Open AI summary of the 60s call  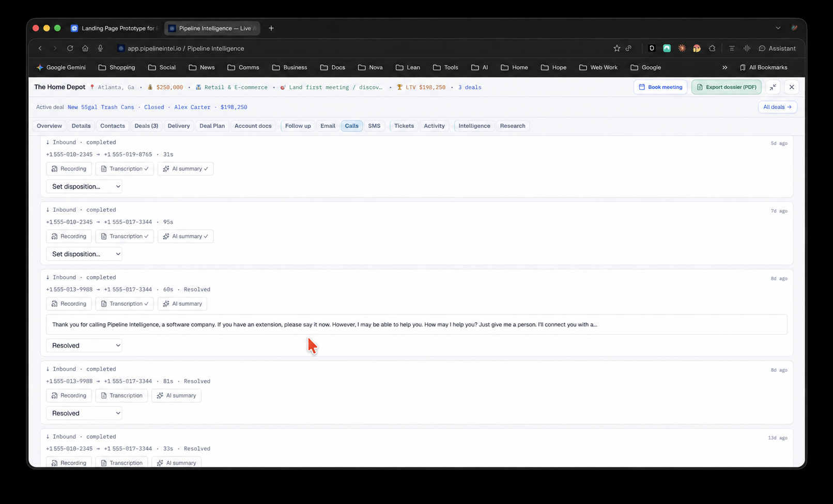(182, 304)
